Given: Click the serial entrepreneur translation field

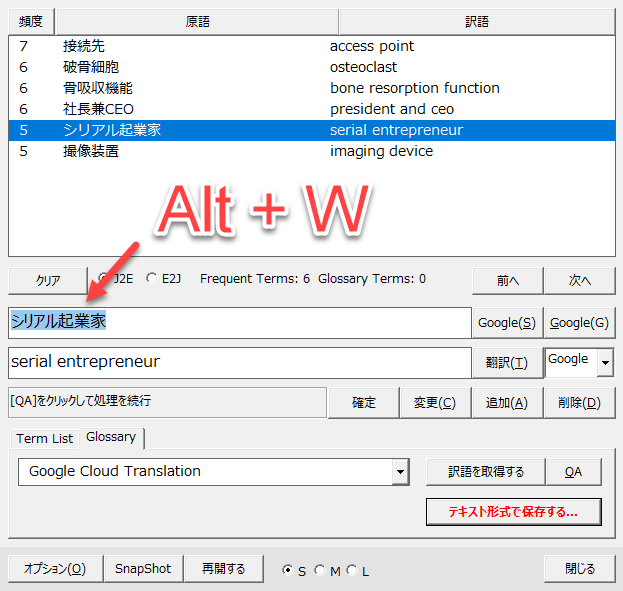Looking at the screenshot, I should (238, 362).
